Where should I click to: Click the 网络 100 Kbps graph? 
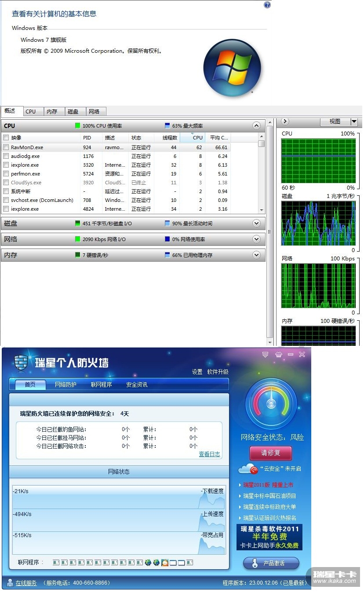(318, 286)
